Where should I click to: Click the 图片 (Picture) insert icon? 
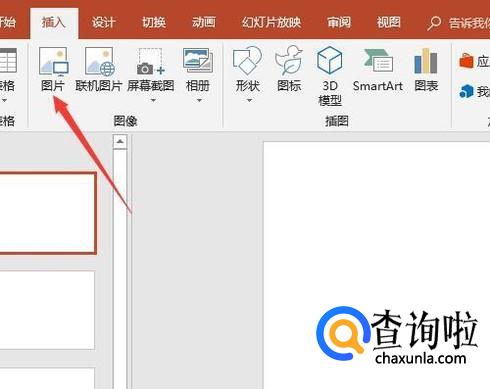pos(54,61)
